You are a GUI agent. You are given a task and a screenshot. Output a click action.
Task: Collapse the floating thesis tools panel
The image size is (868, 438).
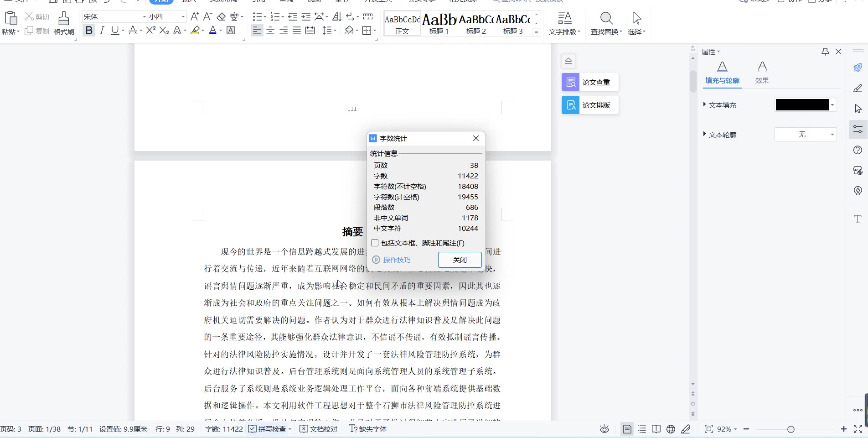coord(568,61)
